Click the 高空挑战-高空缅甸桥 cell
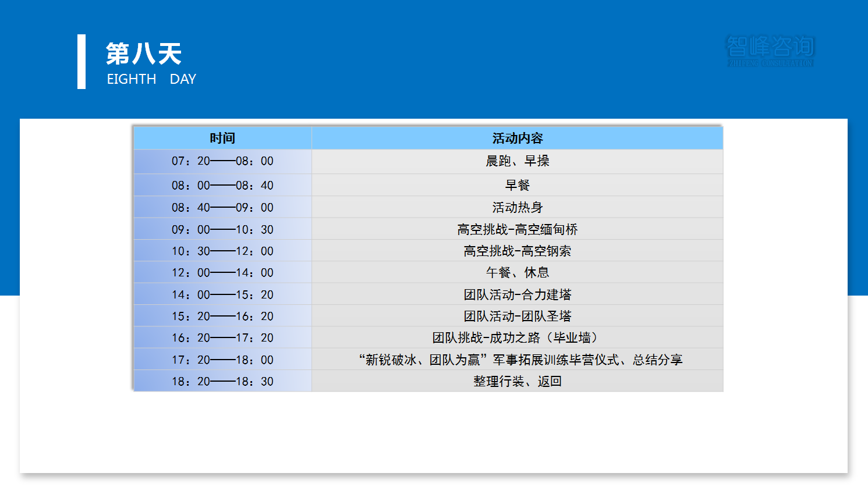This screenshot has height=487, width=868. pyautogui.click(x=517, y=230)
